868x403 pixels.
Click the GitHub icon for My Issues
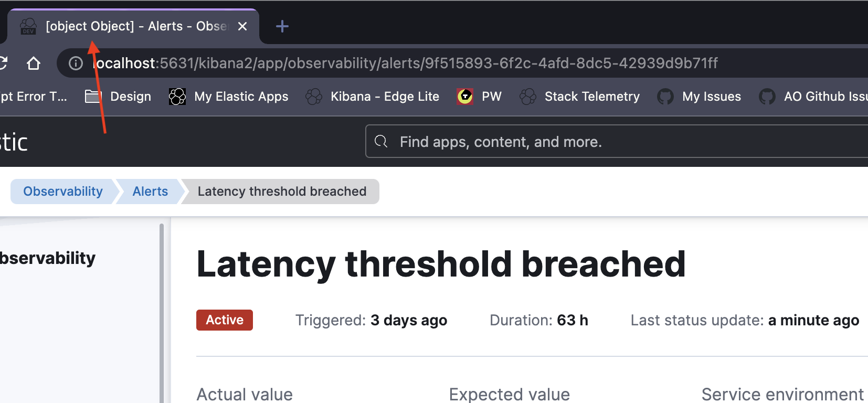point(665,96)
